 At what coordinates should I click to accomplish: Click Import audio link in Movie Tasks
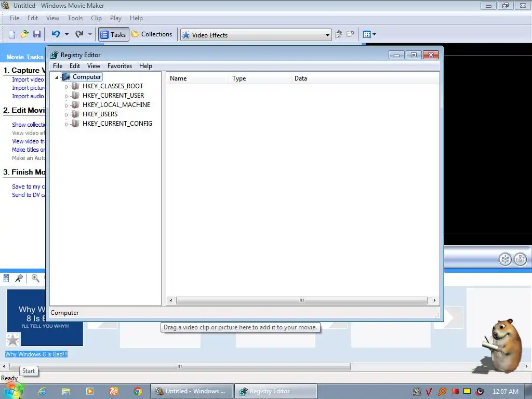pos(28,96)
